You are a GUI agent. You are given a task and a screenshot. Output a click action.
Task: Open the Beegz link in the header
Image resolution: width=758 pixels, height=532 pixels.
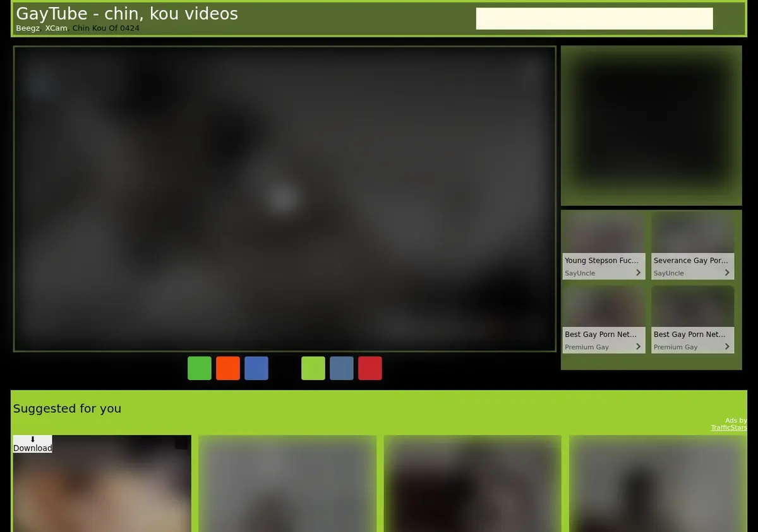28,28
